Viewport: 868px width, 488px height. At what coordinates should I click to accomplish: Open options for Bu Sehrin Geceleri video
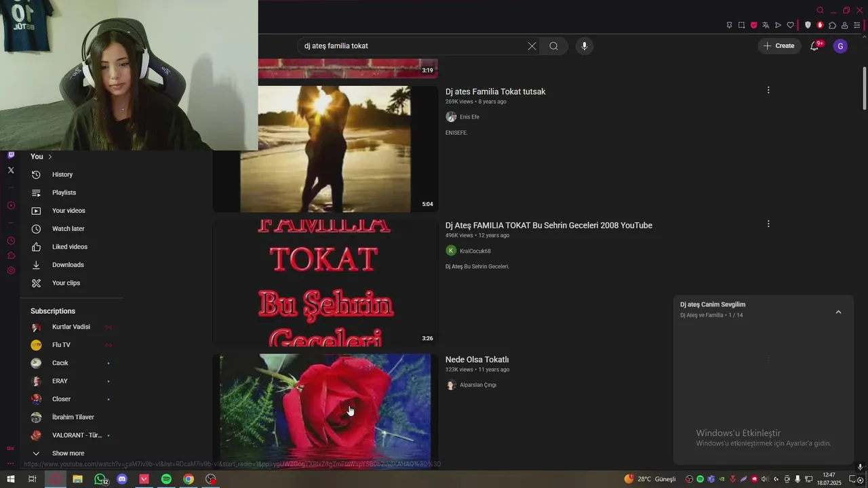pyautogui.click(x=768, y=224)
